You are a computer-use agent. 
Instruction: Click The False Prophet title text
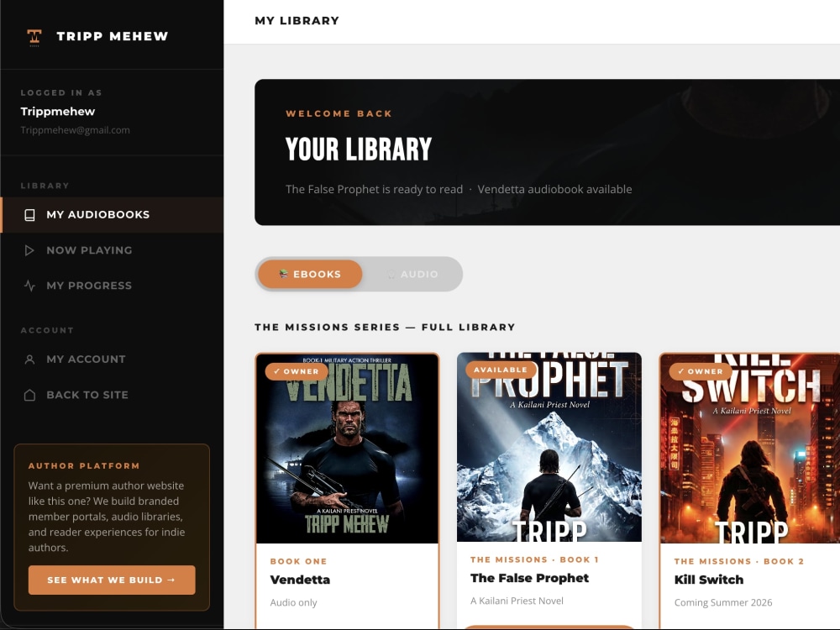click(529, 578)
